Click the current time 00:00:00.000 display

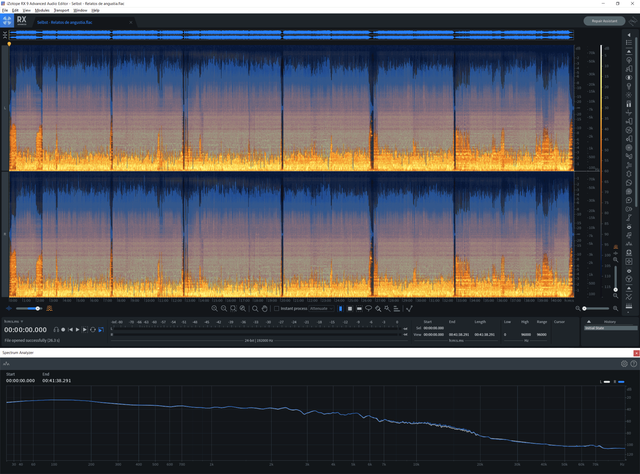pyautogui.click(x=25, y=330)
